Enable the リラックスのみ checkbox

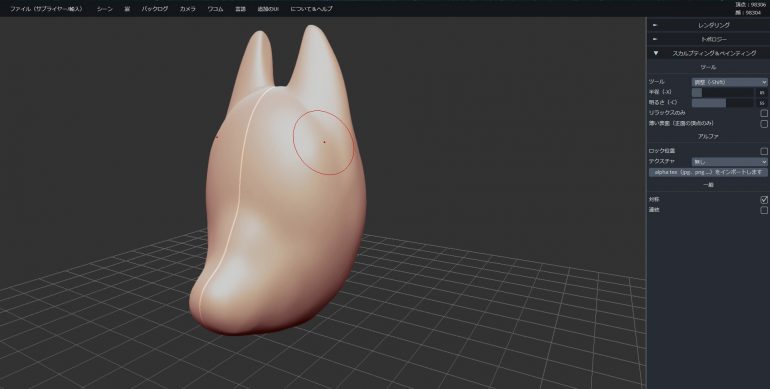(764, 113)
